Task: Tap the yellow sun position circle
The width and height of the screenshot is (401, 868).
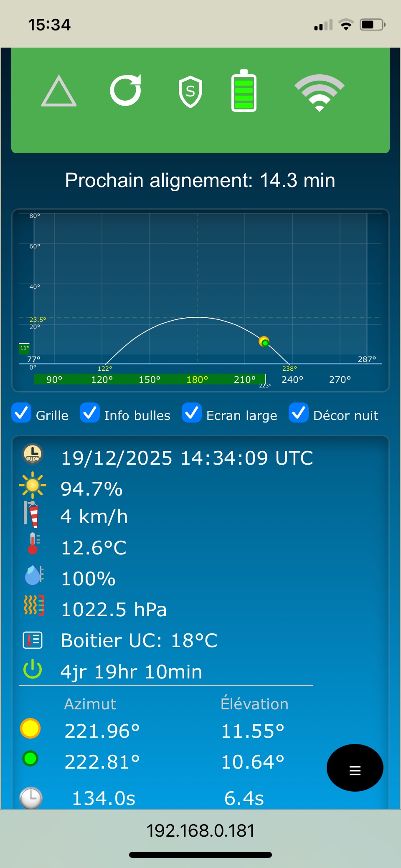Action: pos(30,729)
